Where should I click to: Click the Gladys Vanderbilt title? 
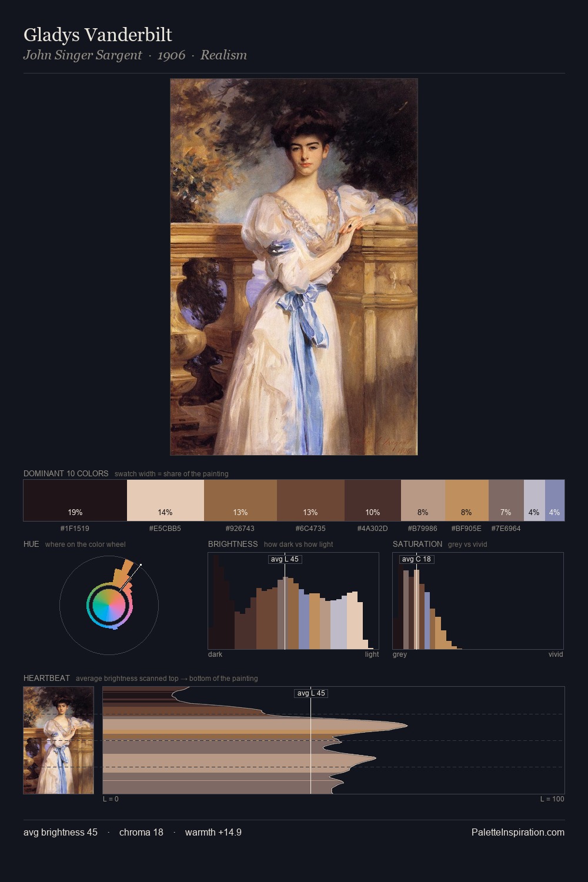(x=98, y=35)
